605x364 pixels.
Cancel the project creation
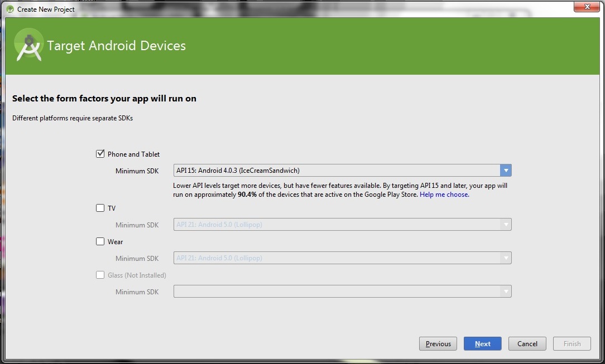(527, 343)
